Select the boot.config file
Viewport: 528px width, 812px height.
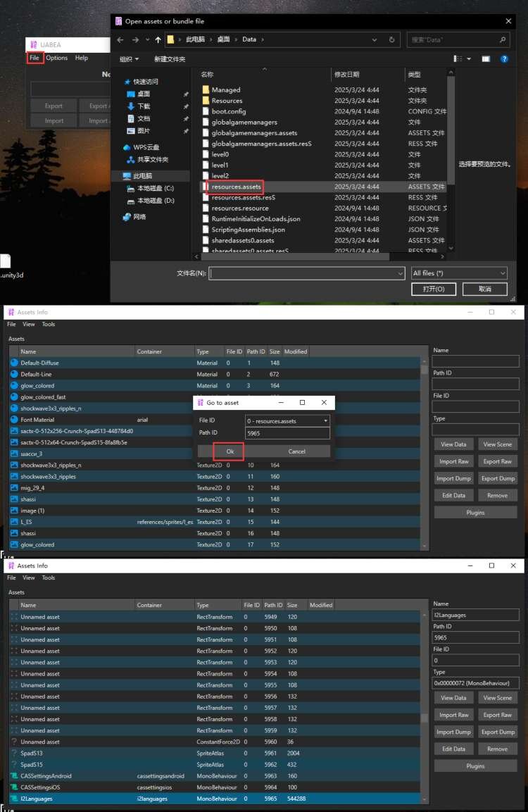pos(228,111)
